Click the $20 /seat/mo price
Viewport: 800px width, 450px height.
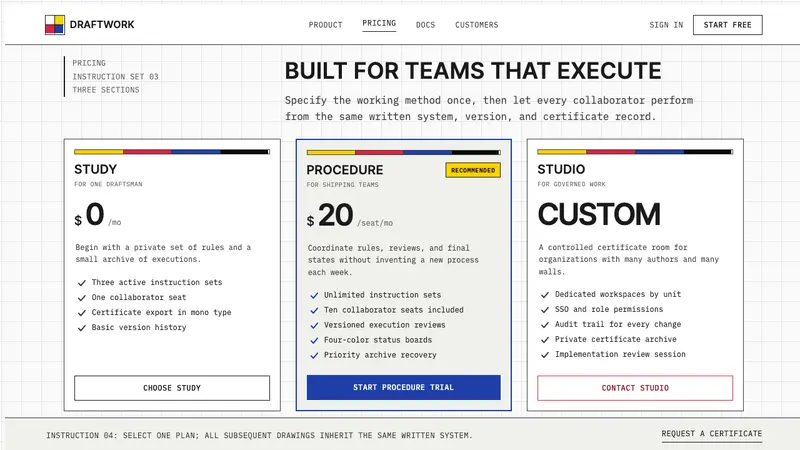pyautogui.click(x=350, y=215)
